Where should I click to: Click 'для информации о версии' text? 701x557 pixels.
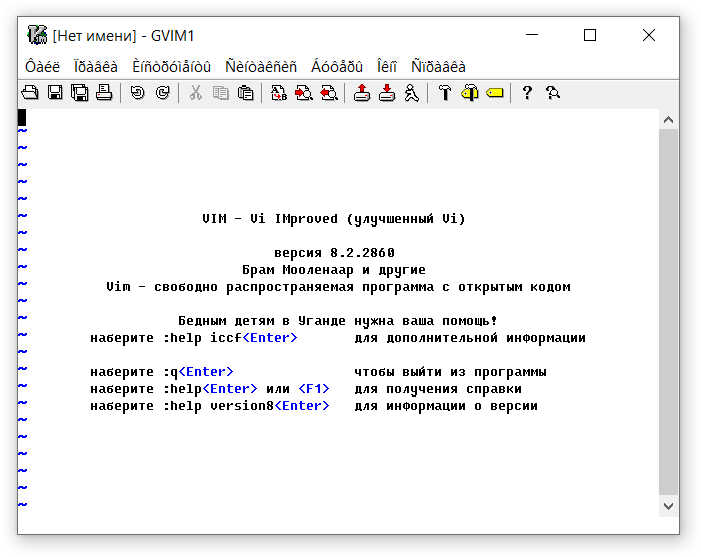(x=446, y=406)
